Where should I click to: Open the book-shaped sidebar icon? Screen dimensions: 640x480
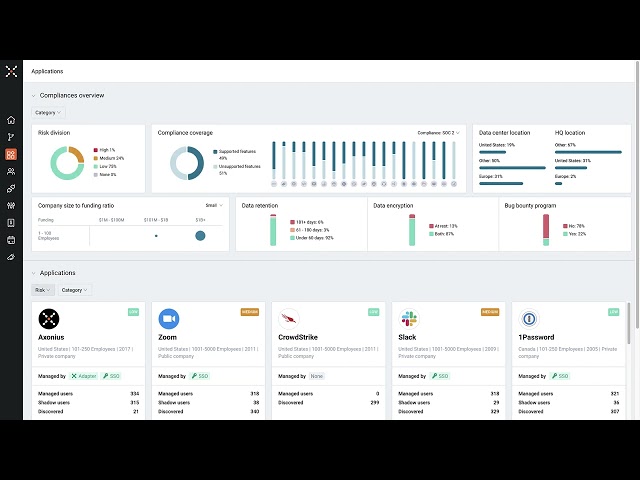pyautogui.click(x=11, y=223)
